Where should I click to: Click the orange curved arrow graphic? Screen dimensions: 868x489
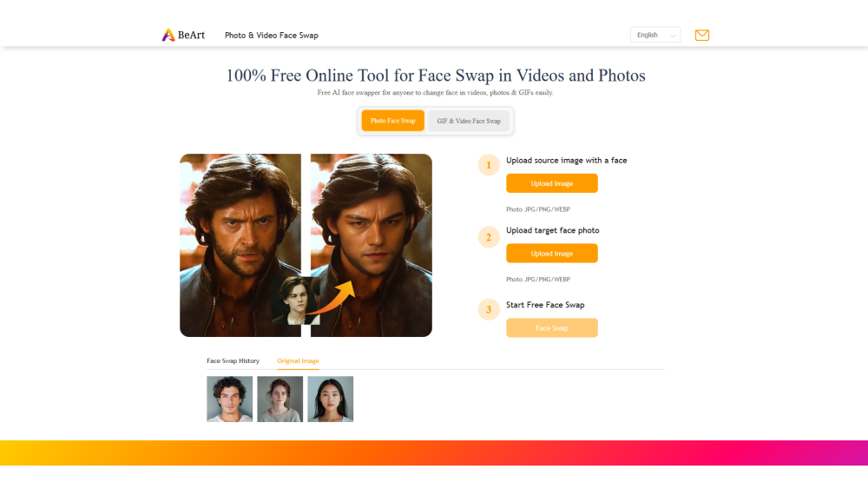point(336,297)
